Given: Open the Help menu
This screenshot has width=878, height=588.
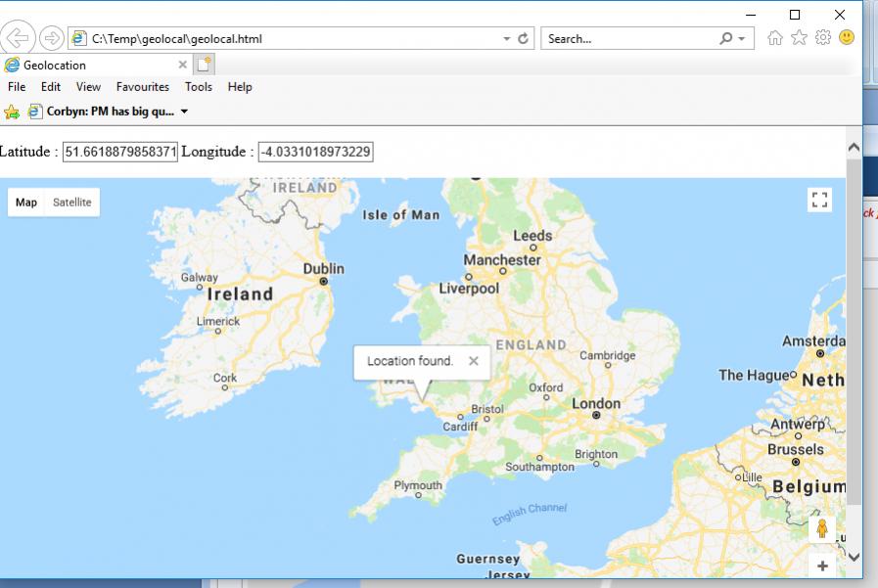Looking at the screenshot, I should point(240,87).
